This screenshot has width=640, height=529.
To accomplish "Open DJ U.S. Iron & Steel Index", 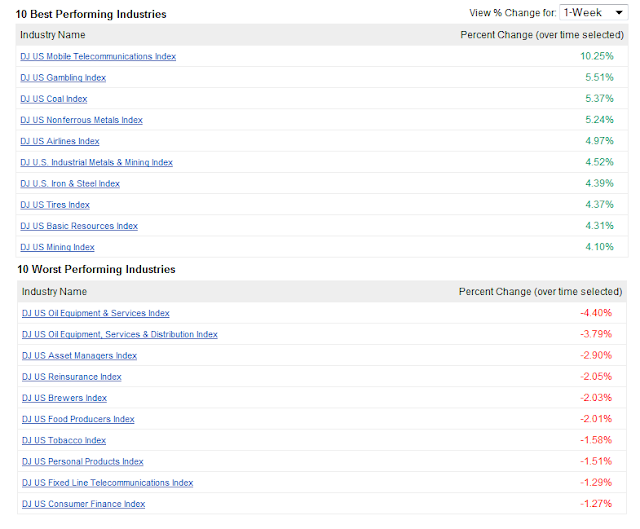I will [x=70, y=183].
